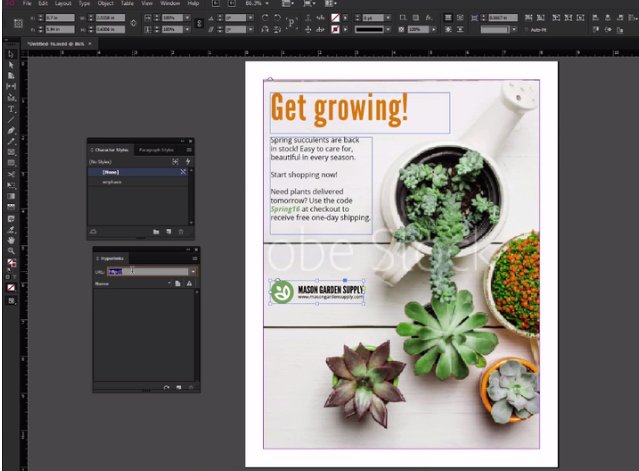Image resolution: width=639 pixels, height=471 pixels.
Task: Toggle No Text Wrap button
Action: (448, 18)
